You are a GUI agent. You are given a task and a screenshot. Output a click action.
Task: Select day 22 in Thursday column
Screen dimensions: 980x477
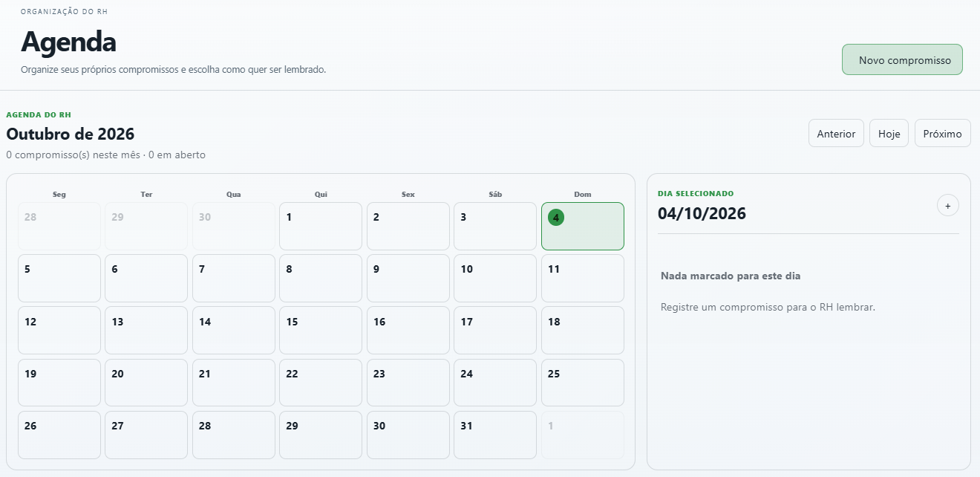tap(321, 383)
